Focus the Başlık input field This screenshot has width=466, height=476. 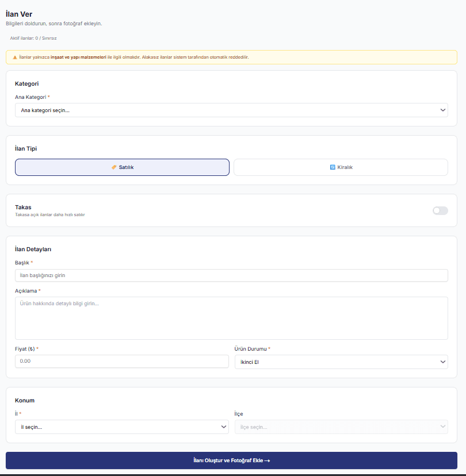coord(231,275)
